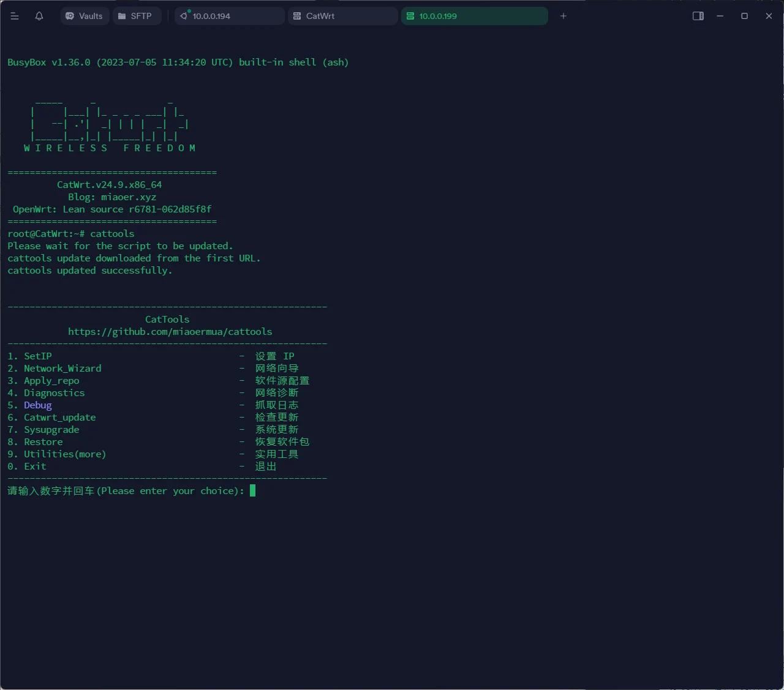Maximize the terminal window
This screenshot has width=784, height=690.
click(x=745, y=16)
